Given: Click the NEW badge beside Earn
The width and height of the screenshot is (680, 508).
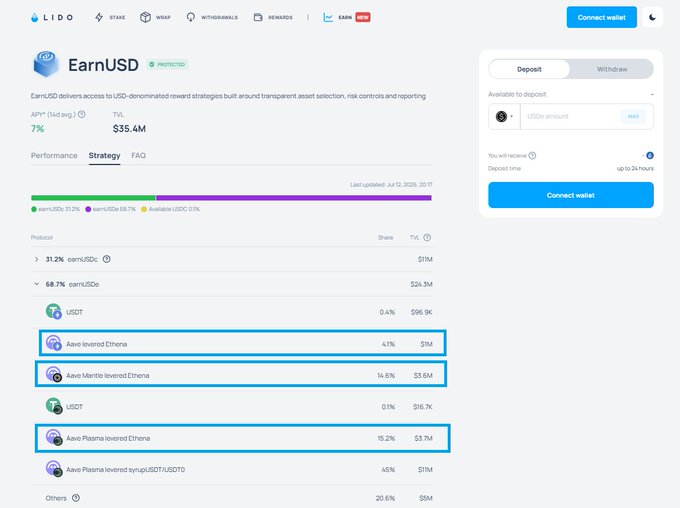Looking at the screenshot, I should (363, 17).
